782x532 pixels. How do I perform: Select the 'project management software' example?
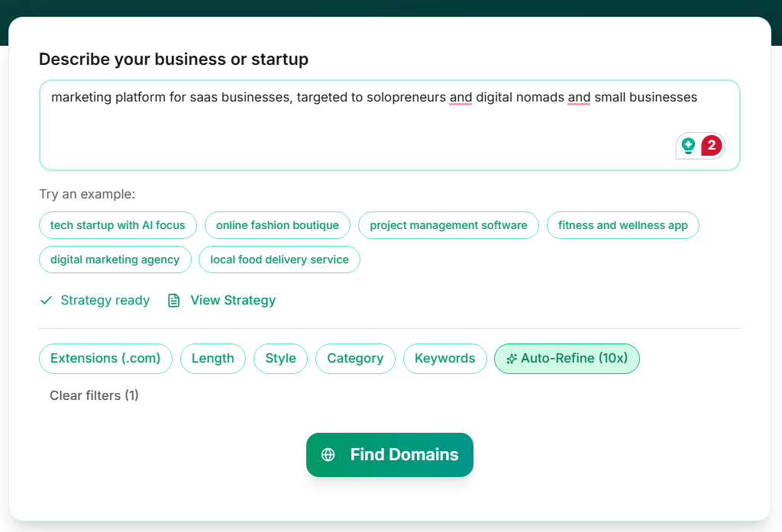(448, 225)
